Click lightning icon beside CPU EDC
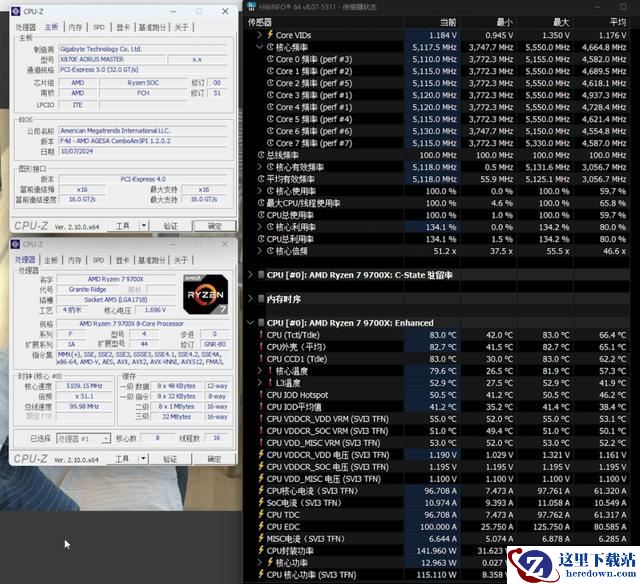This screenshot has height=584, width=640. [261, 526]
